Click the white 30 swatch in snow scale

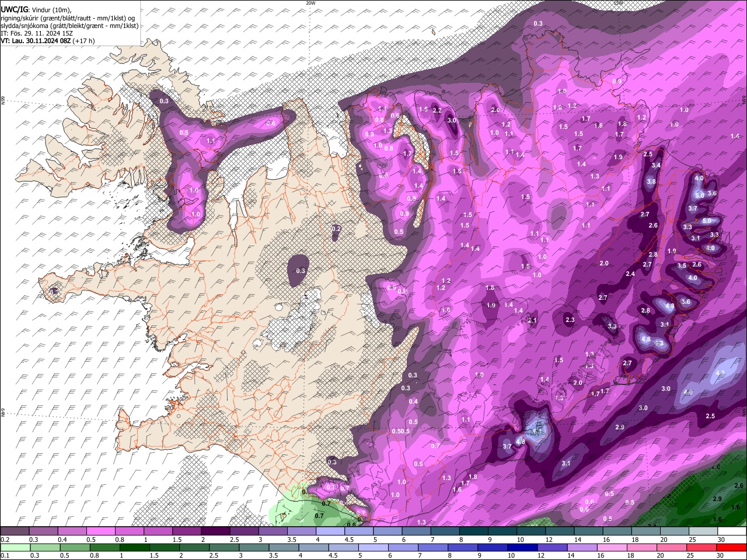point(732,531)
